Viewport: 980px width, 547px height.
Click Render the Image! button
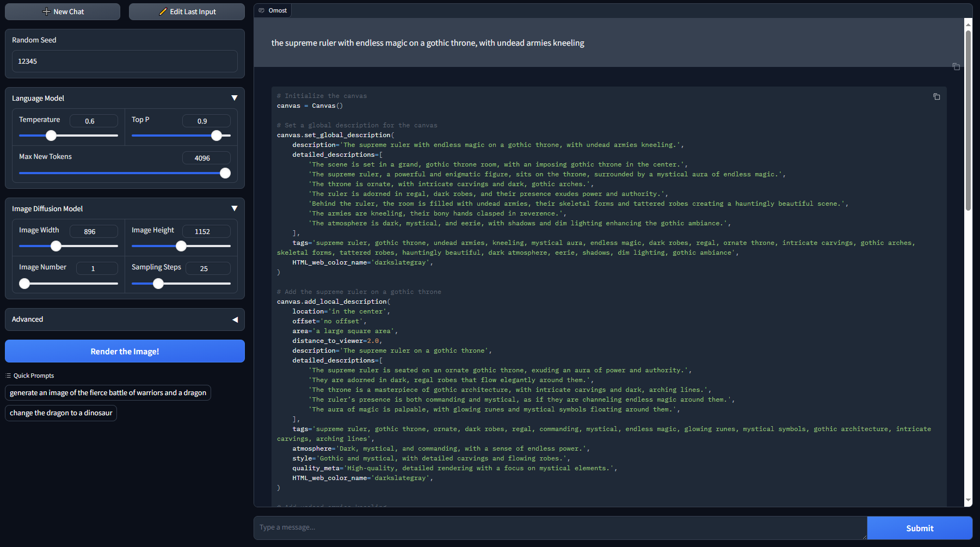125,351
